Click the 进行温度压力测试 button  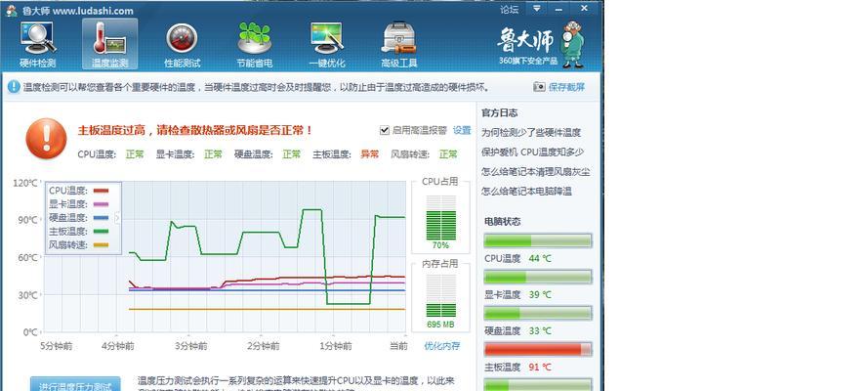click(75, 385)
